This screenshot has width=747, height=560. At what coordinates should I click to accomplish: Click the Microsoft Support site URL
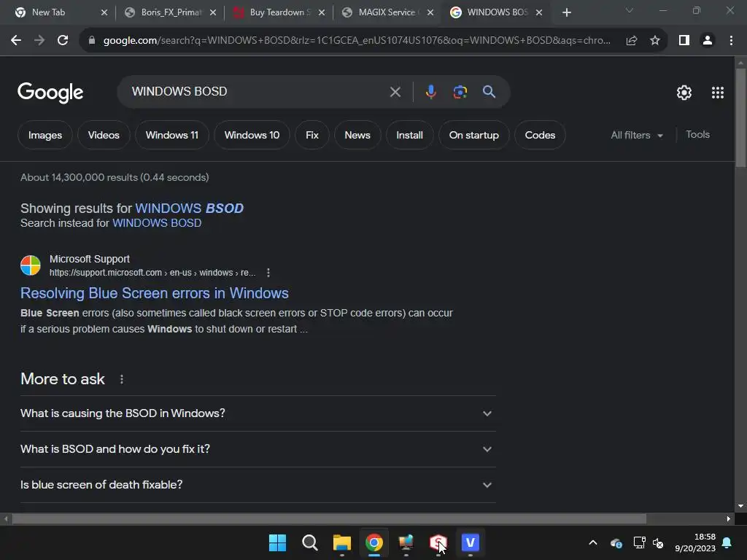tap(152, 273)
